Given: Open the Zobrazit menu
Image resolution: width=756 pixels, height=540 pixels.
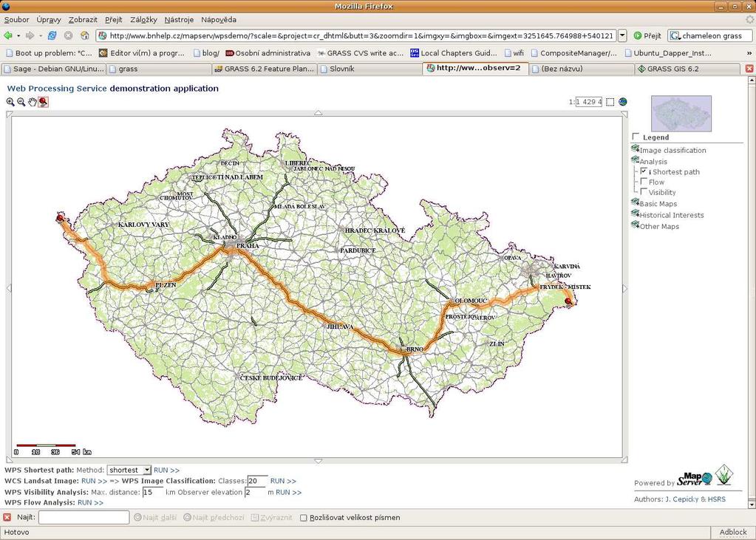Looking at the screenshot, I should point(83,20).
